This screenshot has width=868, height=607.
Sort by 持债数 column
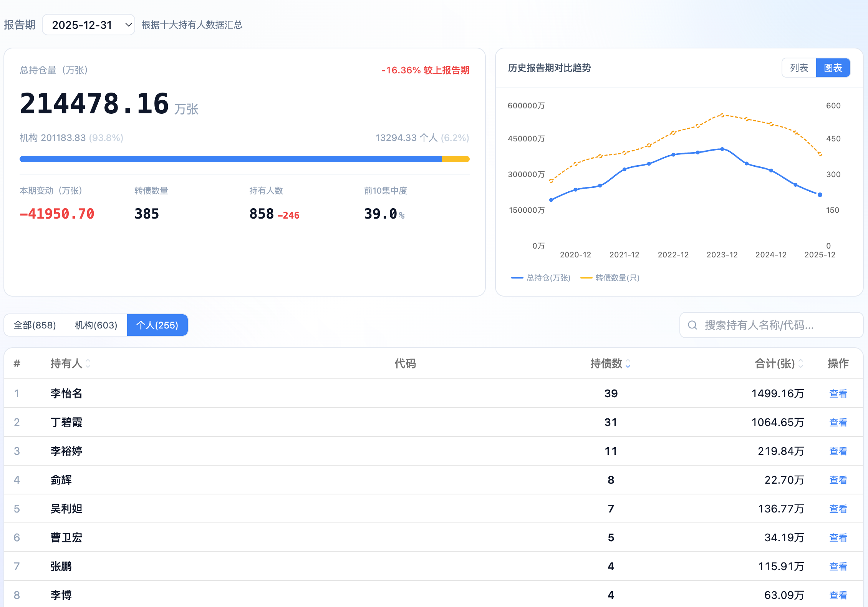(x=610, y=363)
